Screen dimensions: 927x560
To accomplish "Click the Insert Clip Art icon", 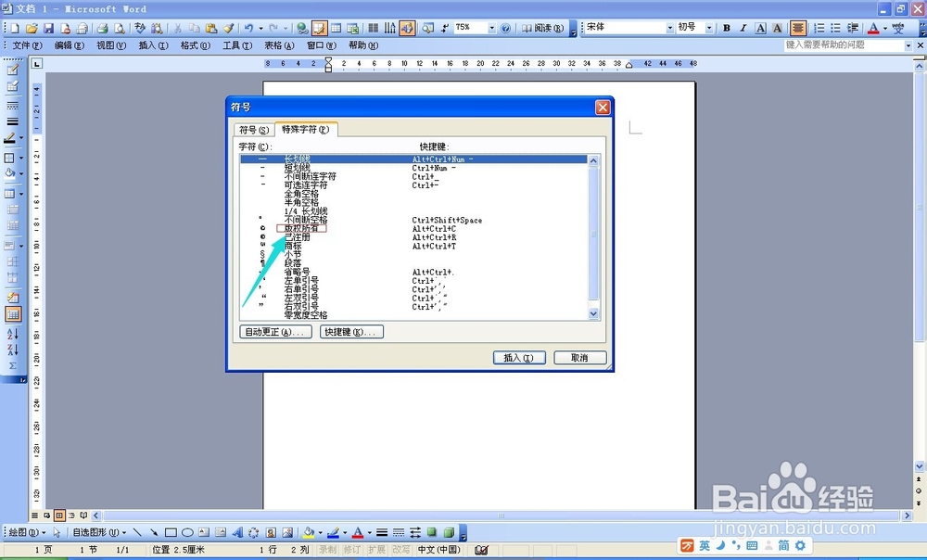I will click(271, 533).
